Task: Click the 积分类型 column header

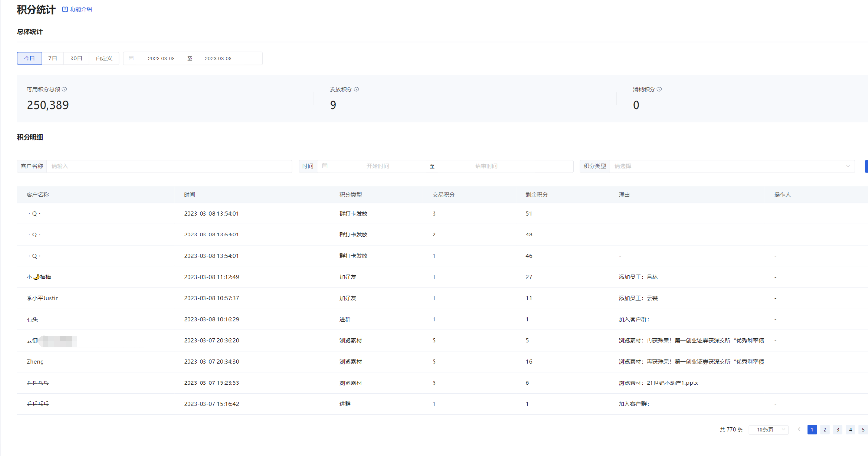Action: 350,195
